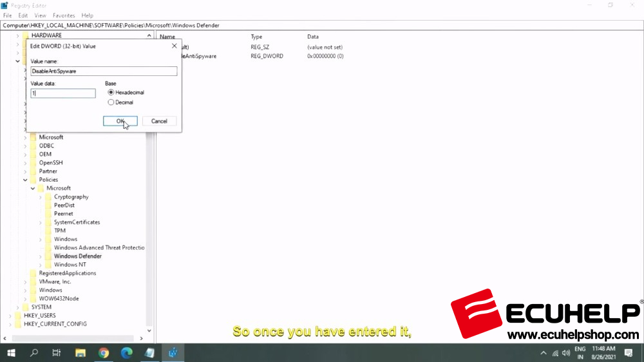Screen dimensions: 644x362
Task: Click the Name column header
Action: pyautogui.click(x=167, y=37)
